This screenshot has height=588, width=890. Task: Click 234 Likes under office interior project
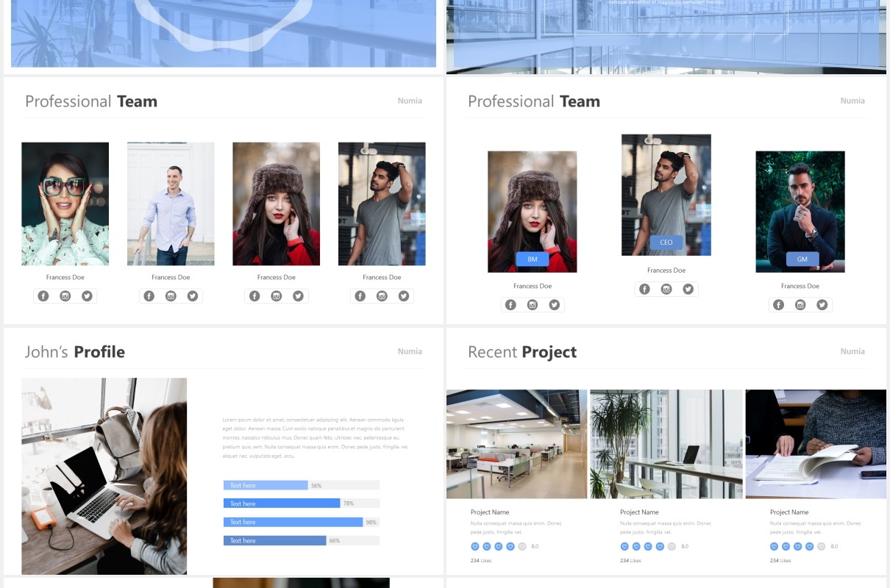[481, 561]
